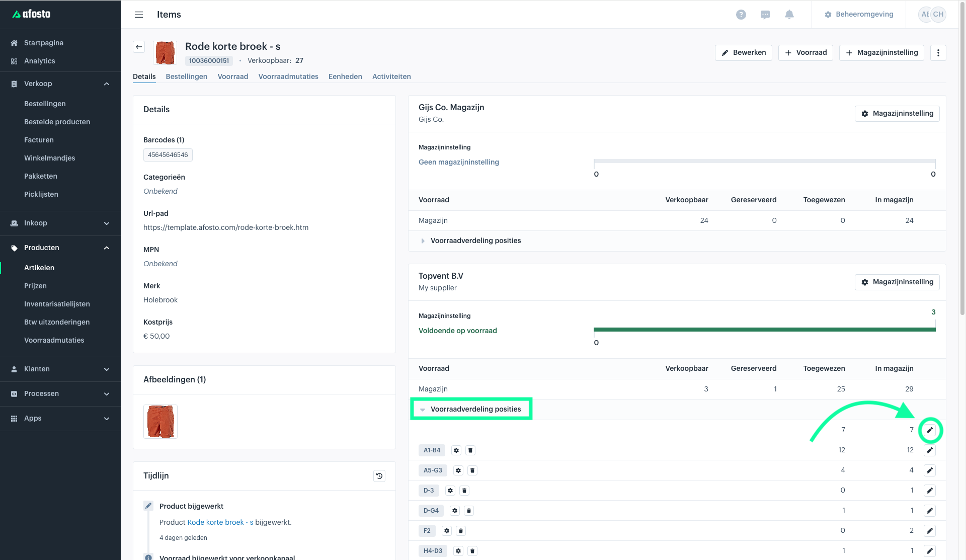
Task: Open Magazijninstelling for Gijs Co. Magazijn
Action: (897, 114)
